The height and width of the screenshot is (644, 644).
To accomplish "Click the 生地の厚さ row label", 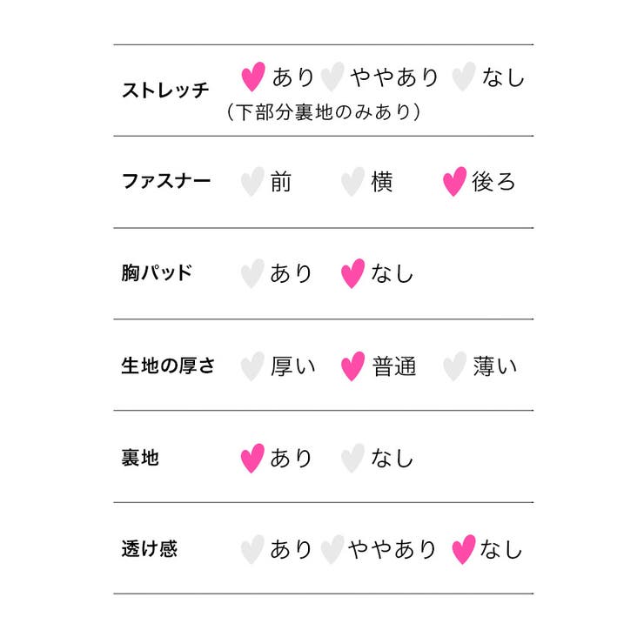I will [x=168, y=366].
